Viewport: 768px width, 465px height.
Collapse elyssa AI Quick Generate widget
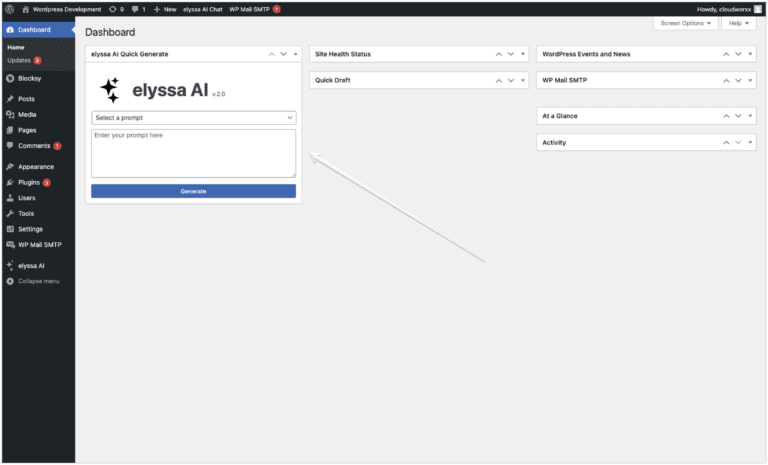pyautogui.click(x=295, y=54)
